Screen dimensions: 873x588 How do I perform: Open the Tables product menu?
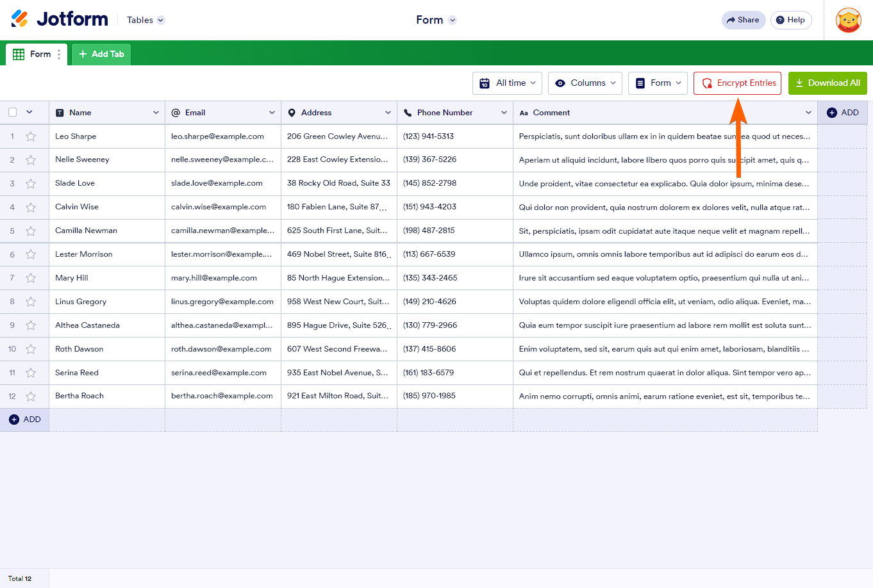(x=145, y=20)
